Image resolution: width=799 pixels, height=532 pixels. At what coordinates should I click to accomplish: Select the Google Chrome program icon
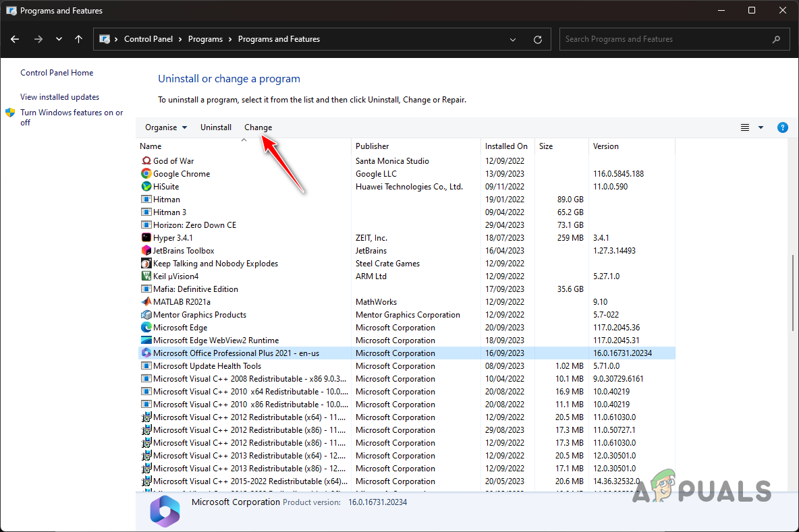(146, 173)
